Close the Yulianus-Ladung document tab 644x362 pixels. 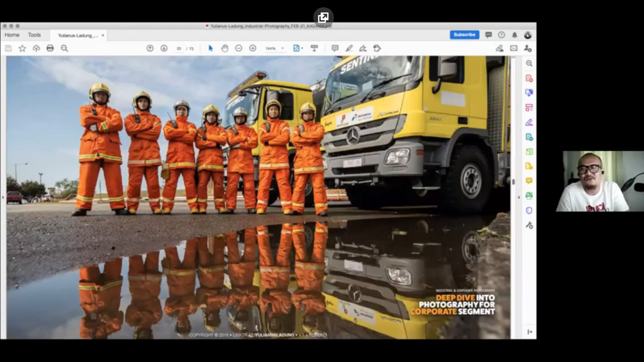(x=103, y=35)
